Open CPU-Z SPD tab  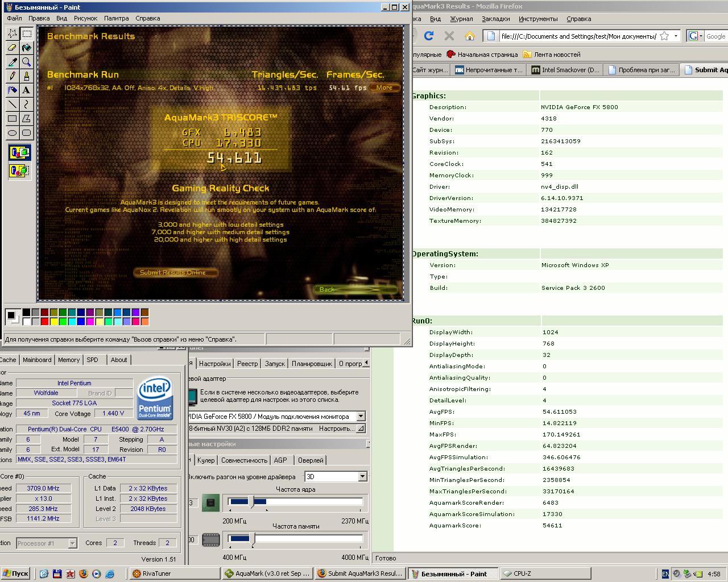(92, 360)
